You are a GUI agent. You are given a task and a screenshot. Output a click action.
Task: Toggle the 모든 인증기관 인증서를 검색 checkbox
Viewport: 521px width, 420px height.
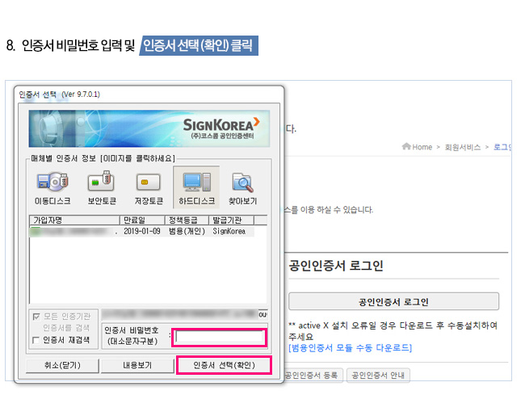tap(36, 317)
